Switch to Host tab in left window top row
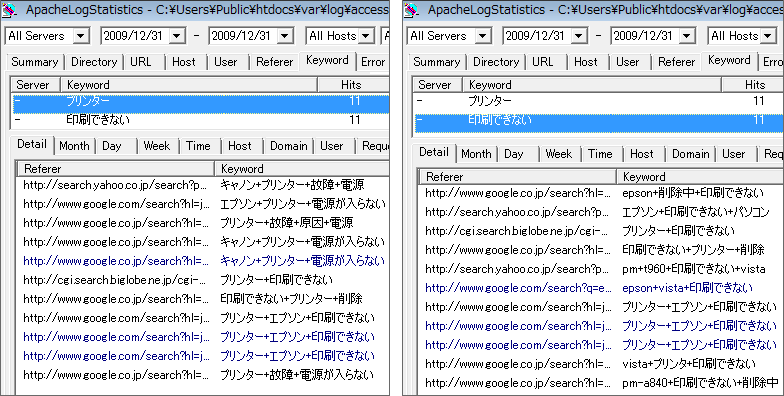 point(184,62)
